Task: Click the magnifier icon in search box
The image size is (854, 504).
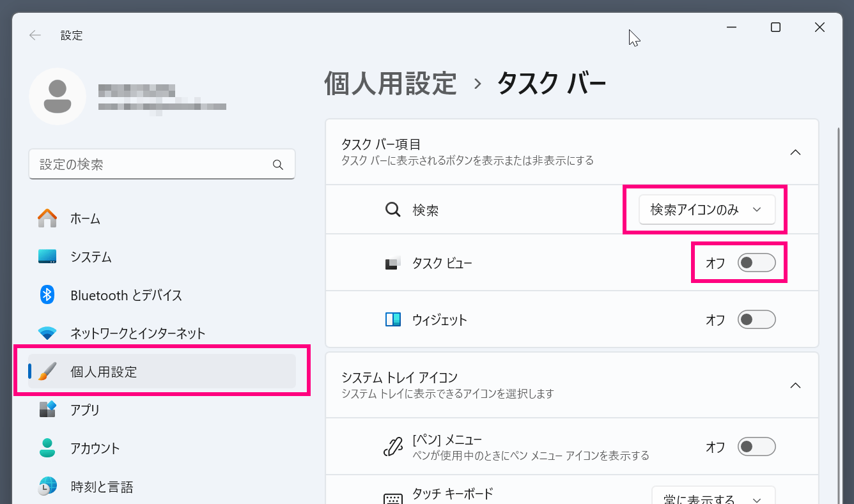Action: (x=278, y=165)
